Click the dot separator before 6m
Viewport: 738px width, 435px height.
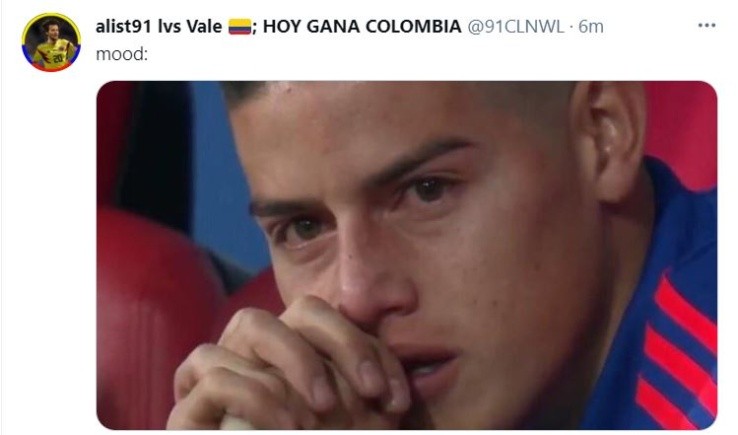coord(571,27)
